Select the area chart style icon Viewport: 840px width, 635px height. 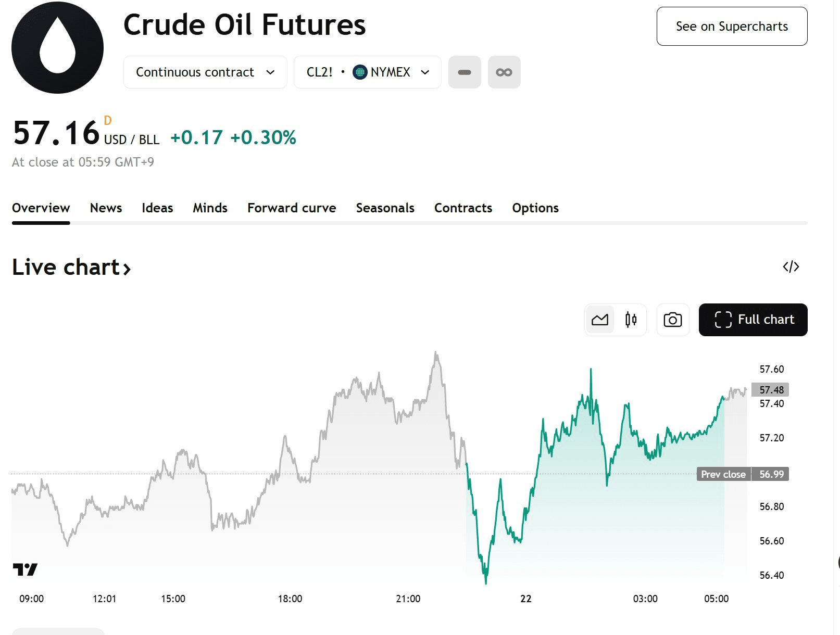[x=600, y=320]
